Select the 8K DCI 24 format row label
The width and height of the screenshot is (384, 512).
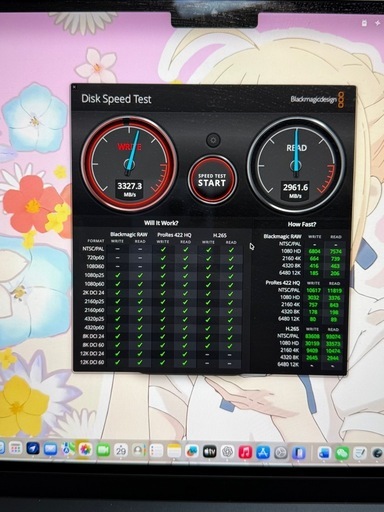(x=93, y=336)
